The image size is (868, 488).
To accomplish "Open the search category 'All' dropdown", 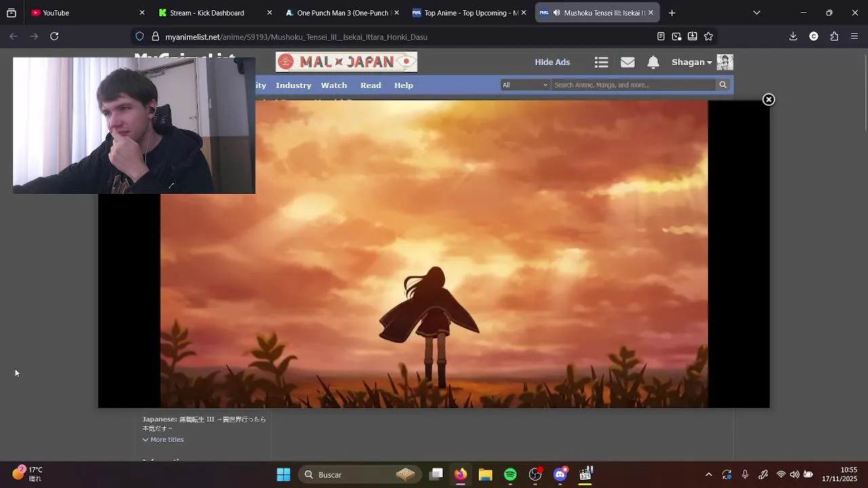I will [525, 85].
